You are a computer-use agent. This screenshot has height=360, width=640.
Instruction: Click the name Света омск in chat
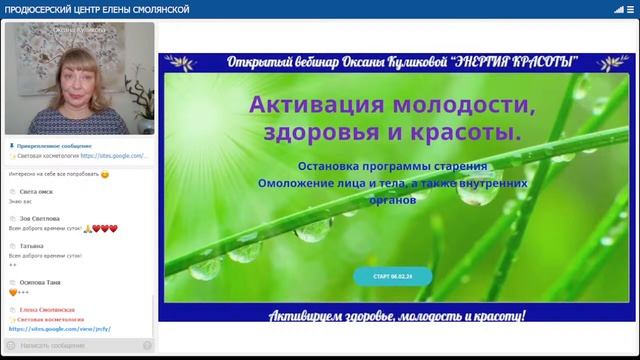(36, 191)
